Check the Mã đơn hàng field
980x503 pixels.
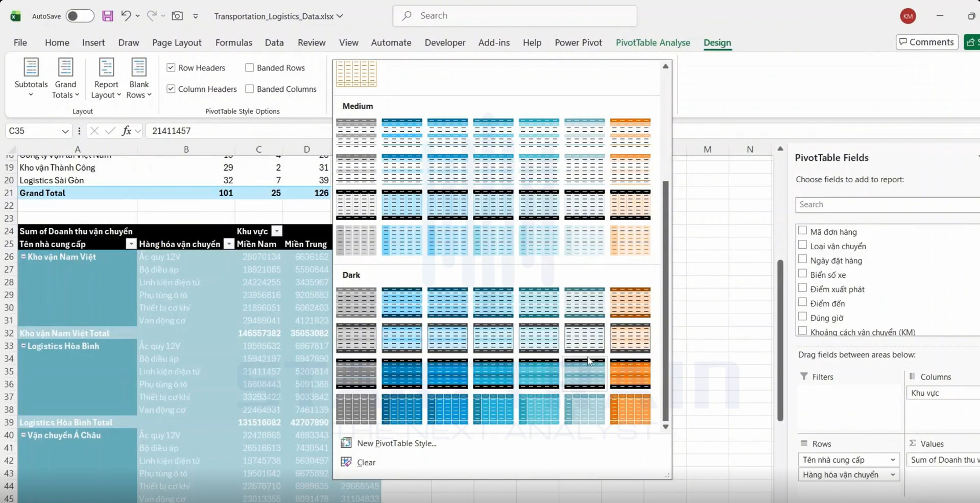pyautogui.click(x=802, y=231)
